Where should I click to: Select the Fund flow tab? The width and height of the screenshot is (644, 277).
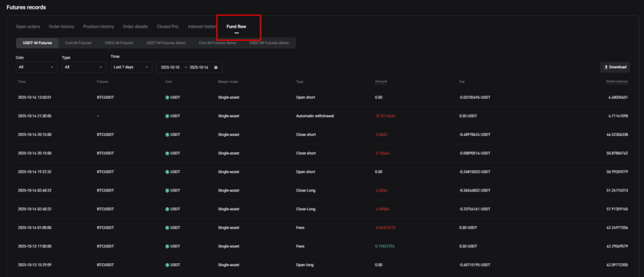click(x=236, y=26)
